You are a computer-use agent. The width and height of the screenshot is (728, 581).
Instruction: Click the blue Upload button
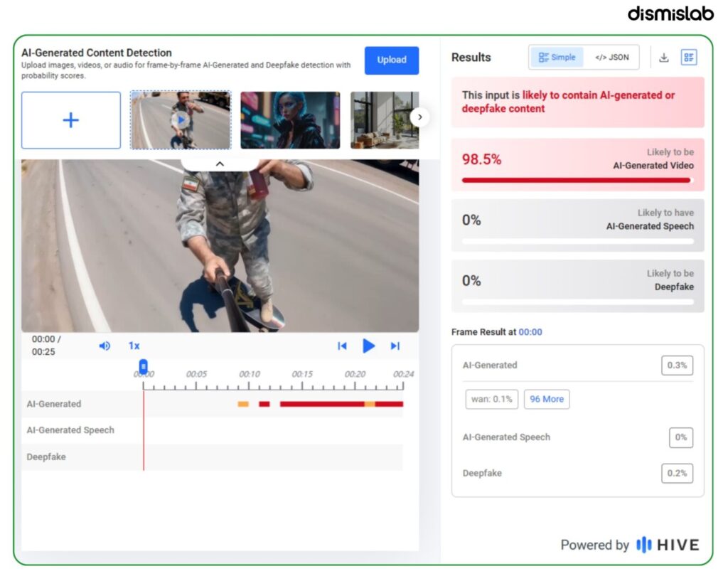392,60
